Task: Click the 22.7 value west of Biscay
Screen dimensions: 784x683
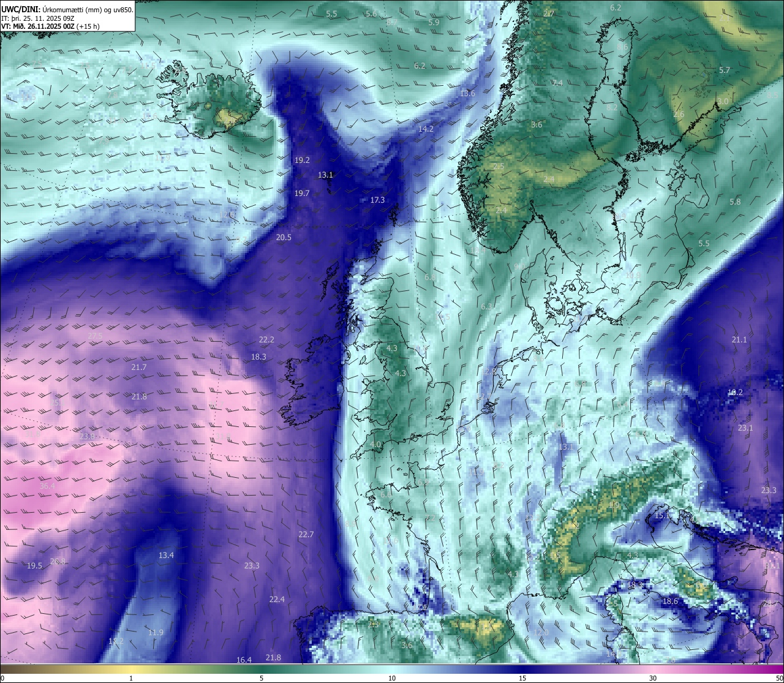Action: click(306, 534)
